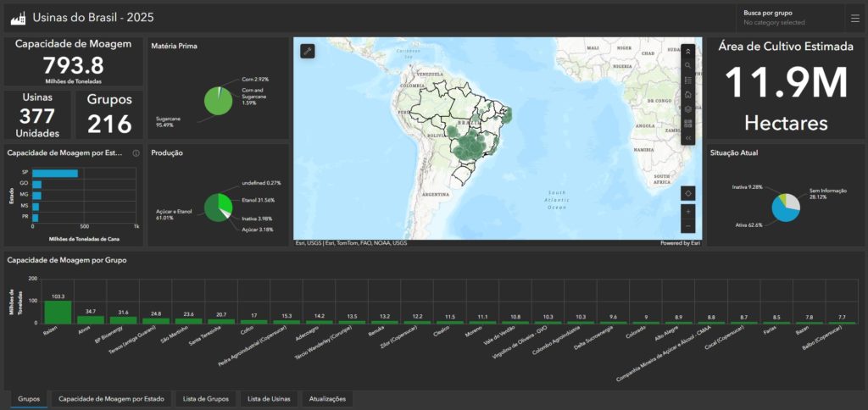Click the locate / compass button on map
Image resolution: width=868 pixels, height=410 pixels.
click(688, 193)
